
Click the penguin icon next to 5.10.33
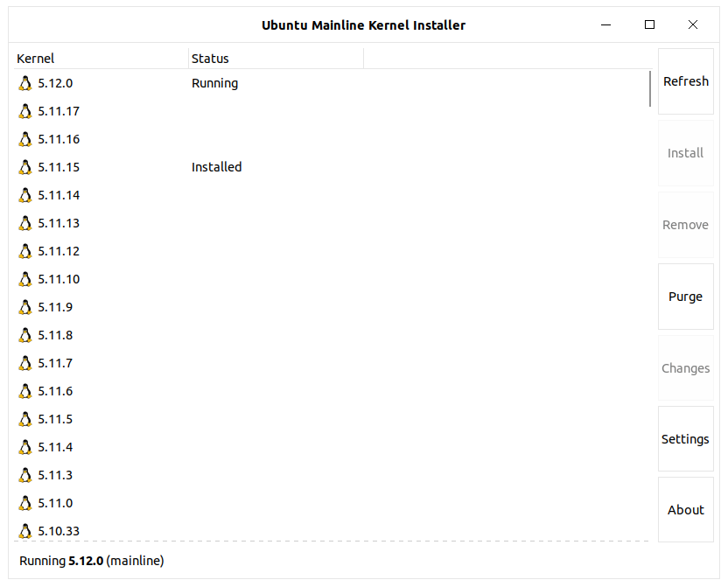(25, 531)
